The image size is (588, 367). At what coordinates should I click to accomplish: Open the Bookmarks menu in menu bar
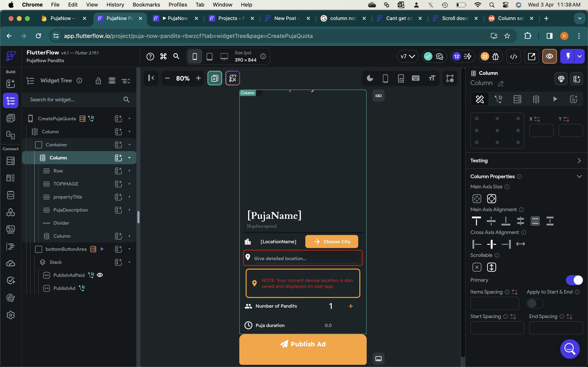(x=146, y=5)
